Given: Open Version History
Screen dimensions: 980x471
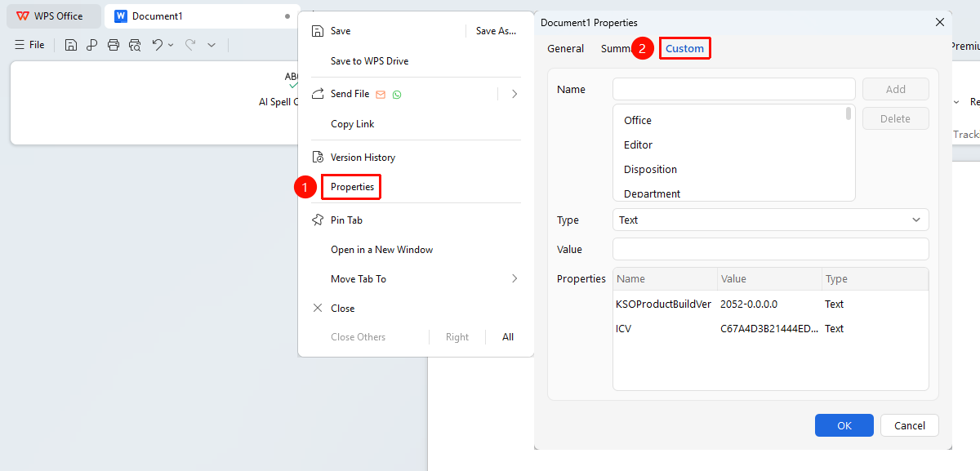Looking at the screenshot, I should [x=363, y=158].
